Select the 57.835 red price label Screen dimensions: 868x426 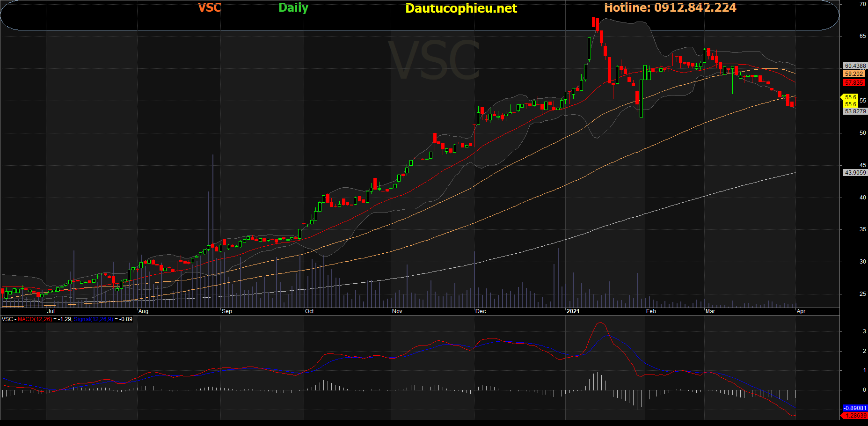[x=853, y=83]
